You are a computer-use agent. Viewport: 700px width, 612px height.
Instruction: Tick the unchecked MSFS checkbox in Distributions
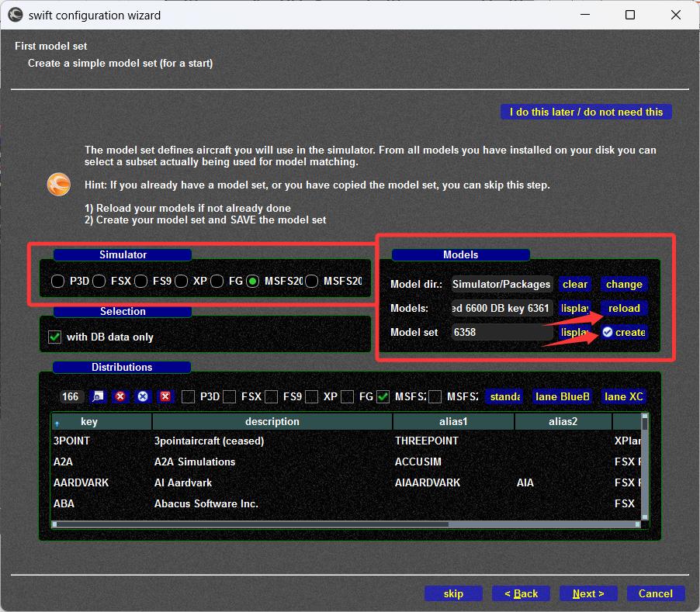coord(435,396)
